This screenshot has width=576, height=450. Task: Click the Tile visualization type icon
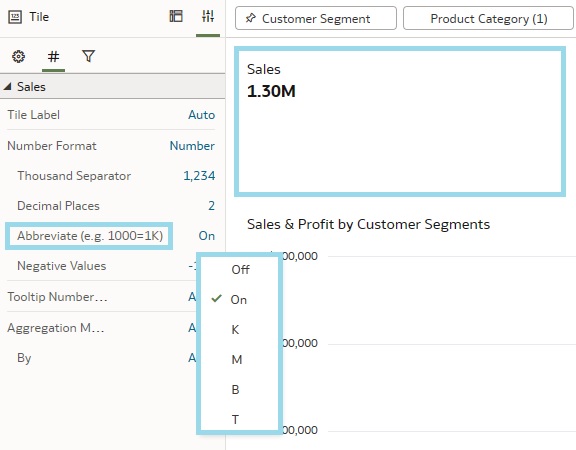click(x=15, y=17)
